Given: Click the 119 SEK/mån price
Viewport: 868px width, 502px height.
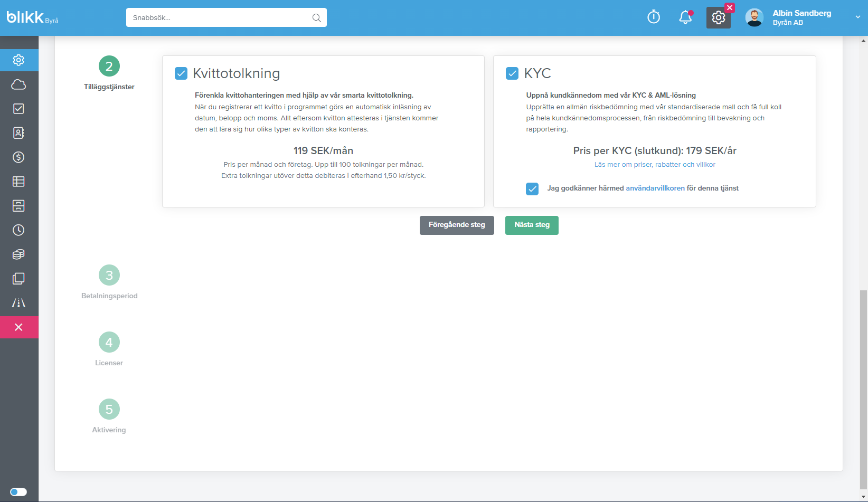Looking at the screenshot, I should 323,151.
